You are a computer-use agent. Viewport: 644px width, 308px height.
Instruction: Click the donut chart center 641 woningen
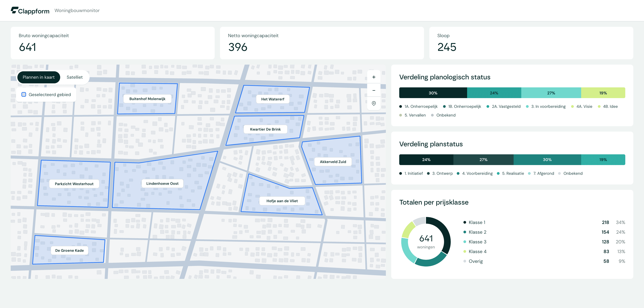click(426, 241)
